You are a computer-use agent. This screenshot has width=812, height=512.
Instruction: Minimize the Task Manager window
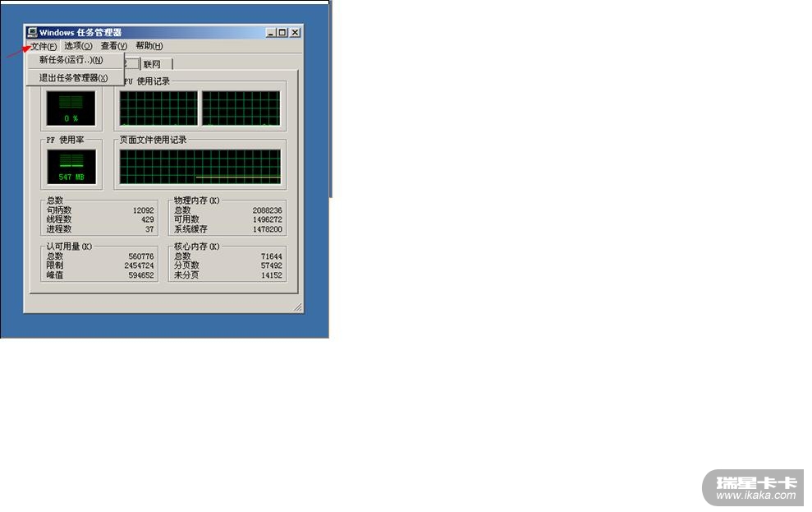[271, 32]
